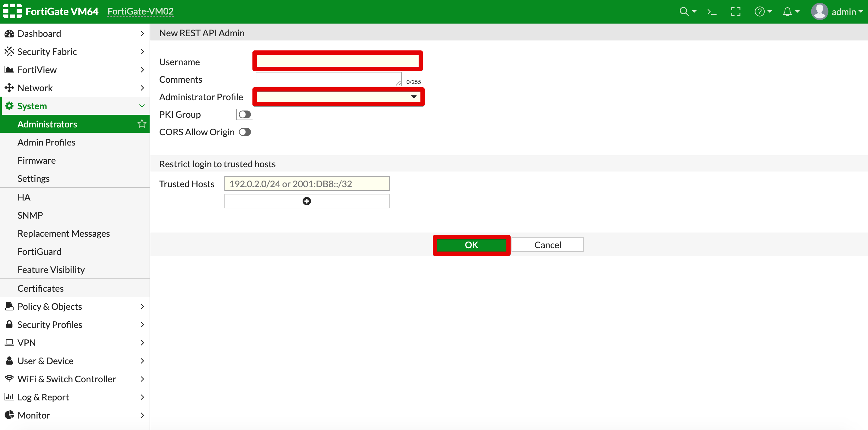Open the help question mark menu
The image size is (868, 430).
[760, 12]
